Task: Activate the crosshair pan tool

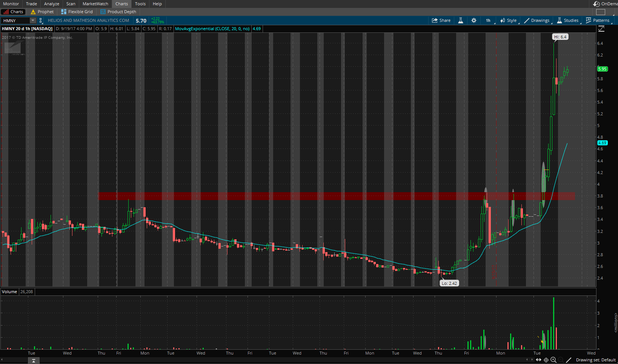Action: (x=546, y=360)
